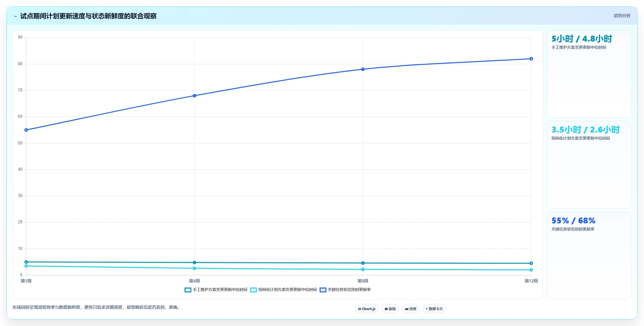
Task: Click 关键任务状态按时更新率 data point at 第1周
Action: (x=26, y=130)
